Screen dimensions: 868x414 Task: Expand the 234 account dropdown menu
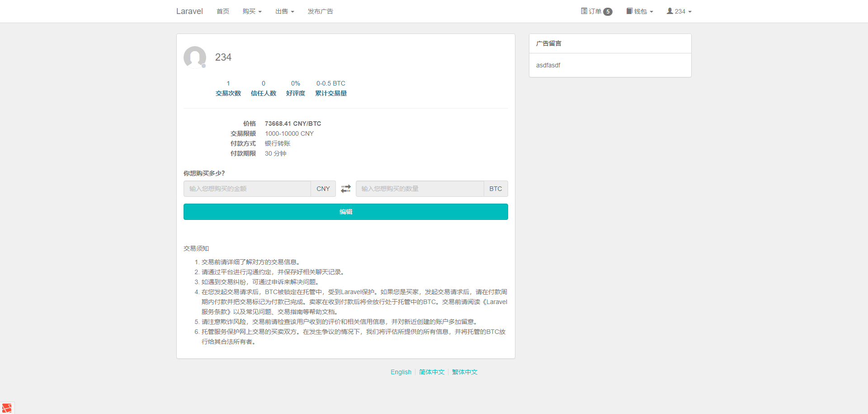[x=679, y=11]
